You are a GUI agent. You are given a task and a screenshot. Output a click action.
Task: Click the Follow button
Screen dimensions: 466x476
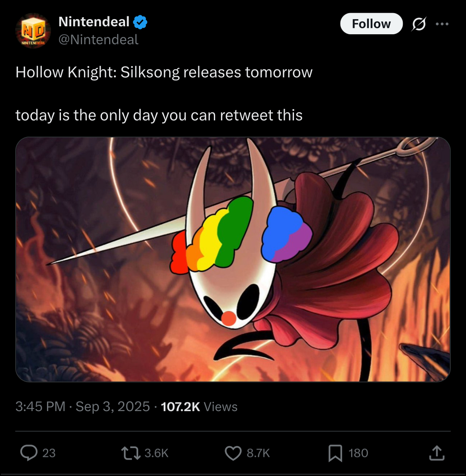click(371, 24)
